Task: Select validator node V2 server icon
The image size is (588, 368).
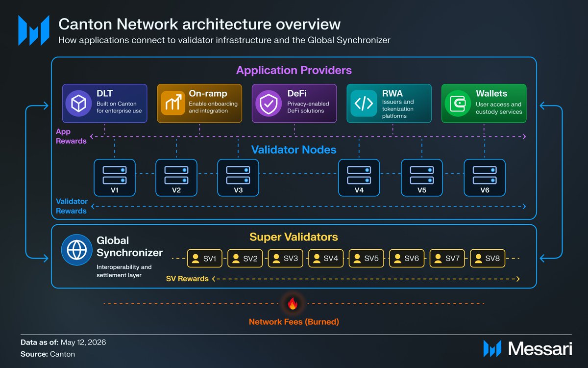Action: coord(176,175)
